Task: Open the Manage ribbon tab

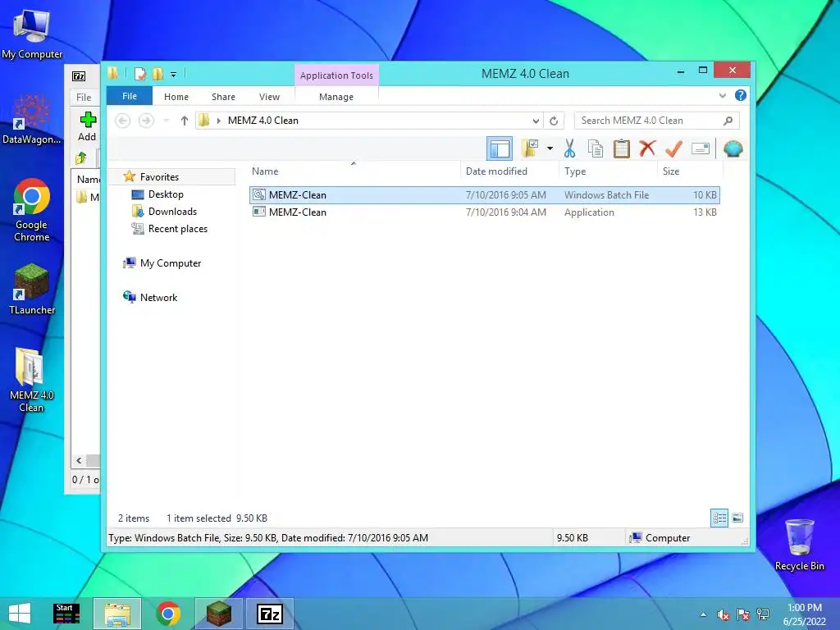Action: (x=336, y=97)
